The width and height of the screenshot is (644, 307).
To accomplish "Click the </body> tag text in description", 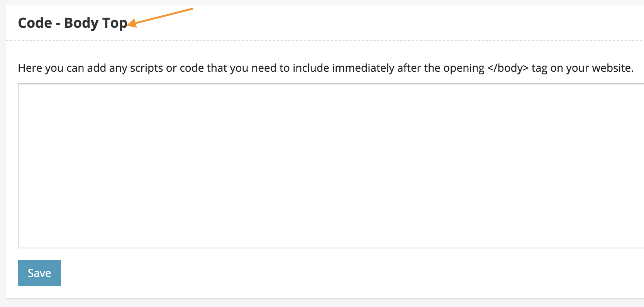I will pyautogui.click(x=508, y=68).
